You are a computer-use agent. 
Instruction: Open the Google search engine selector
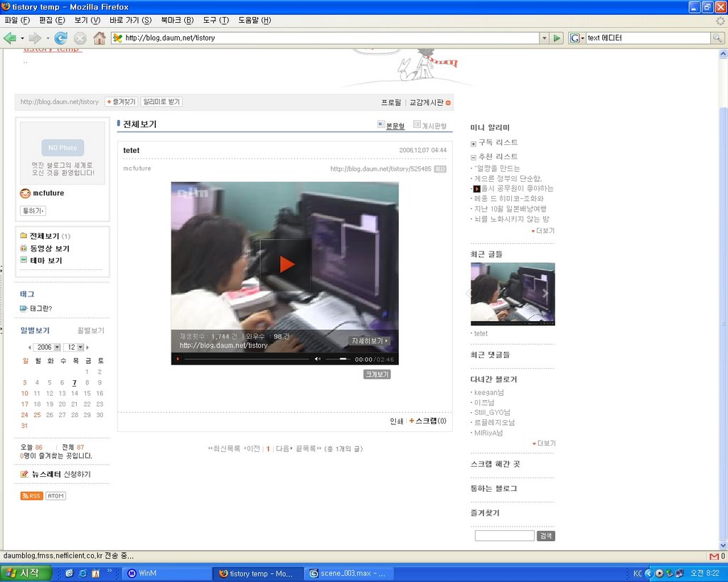point(577,38)
